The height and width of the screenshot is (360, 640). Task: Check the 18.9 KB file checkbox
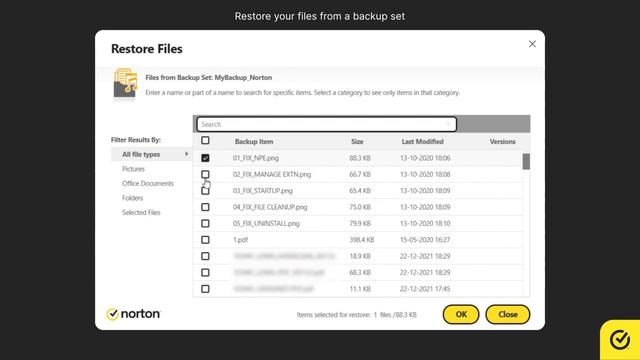205,256
